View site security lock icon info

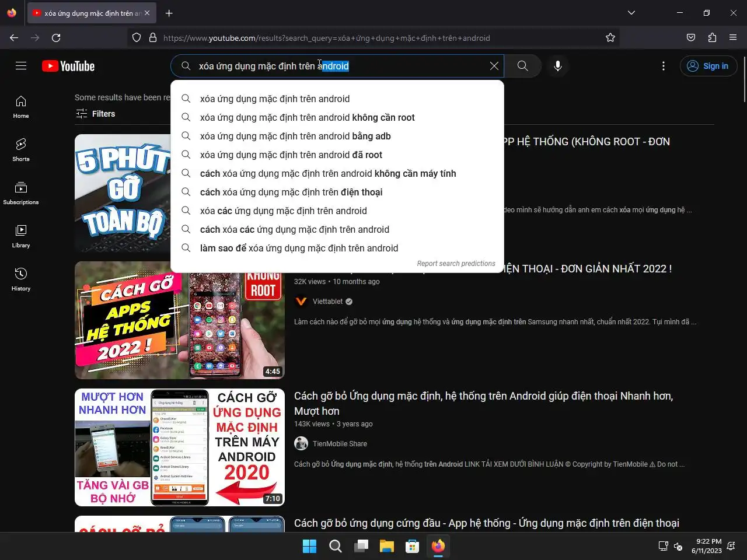pyautogui.click(x=153, y=38)
